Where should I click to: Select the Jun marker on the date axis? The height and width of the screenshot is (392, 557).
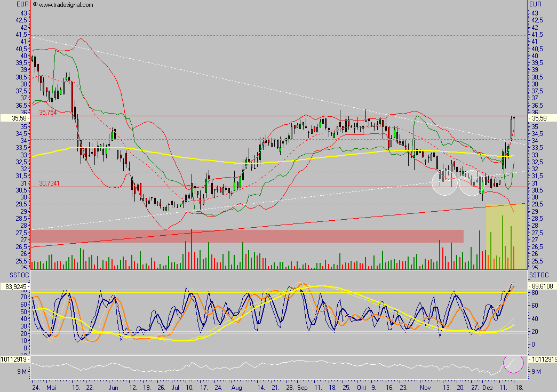click(113, 386)
